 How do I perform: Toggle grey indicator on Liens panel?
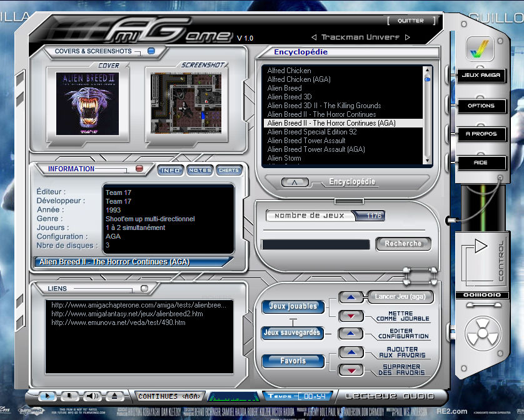[x=144, y=288]
